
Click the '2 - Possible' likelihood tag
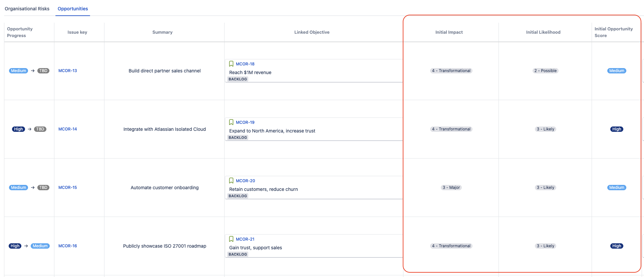[546, 71]
